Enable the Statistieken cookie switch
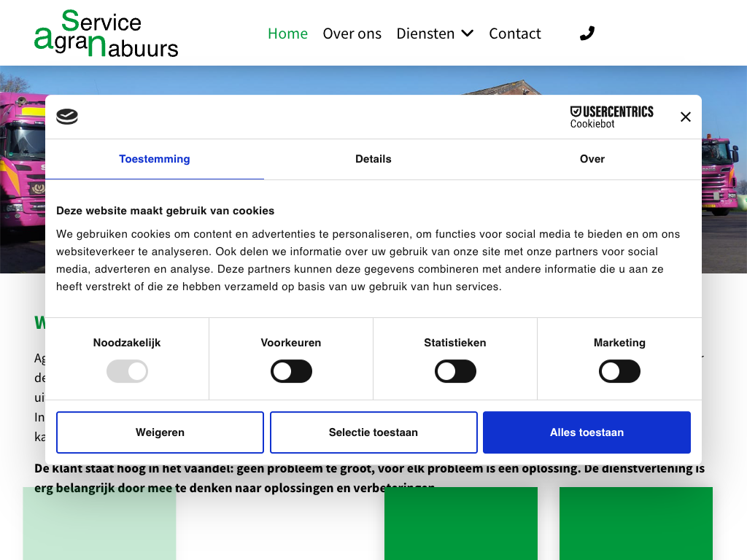This screenshot has height=560, width=747. point(455,372)
